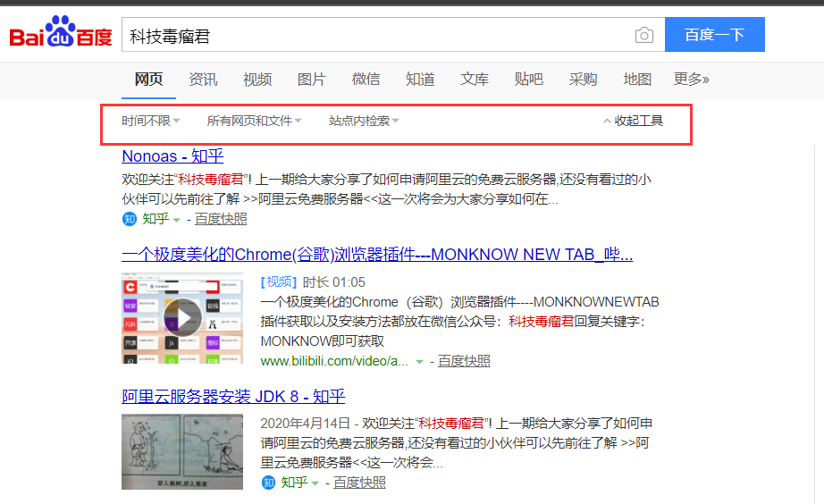The width and height of the screenshot is (824, 504).
Task: Open the 采购 tab
Action: [583, 80]
